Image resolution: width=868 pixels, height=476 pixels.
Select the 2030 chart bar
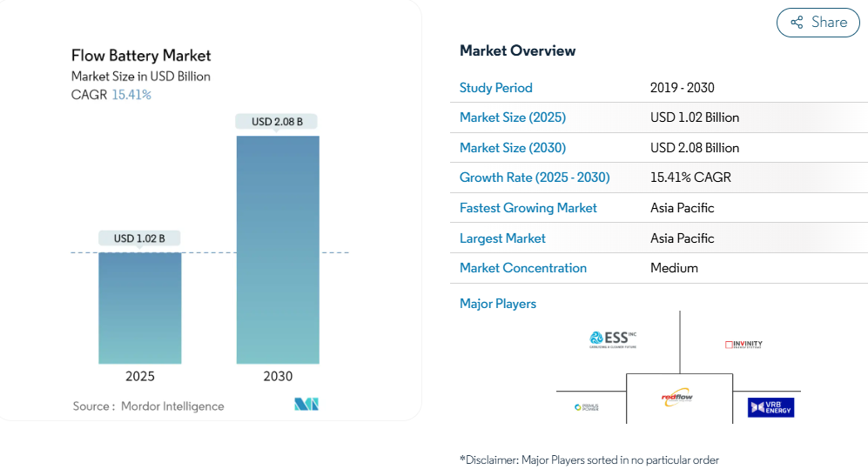278,250
